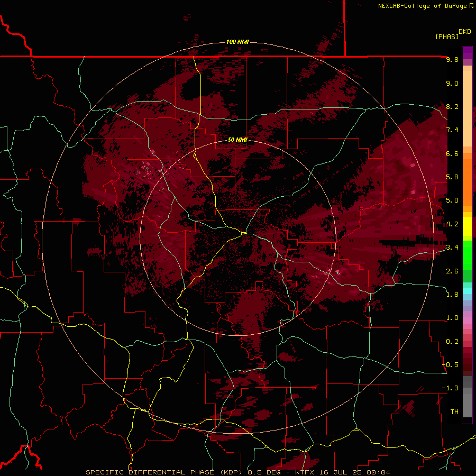
Task: Click the 8.2 legend value
Action: (452, 107)
